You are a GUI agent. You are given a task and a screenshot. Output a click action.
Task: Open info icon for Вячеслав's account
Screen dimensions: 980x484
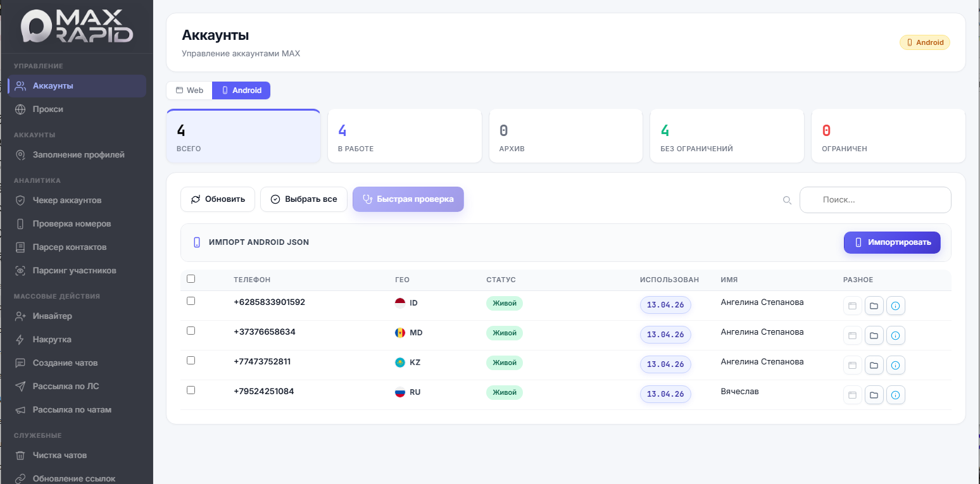pyautogui.click(x=895, y=395)
